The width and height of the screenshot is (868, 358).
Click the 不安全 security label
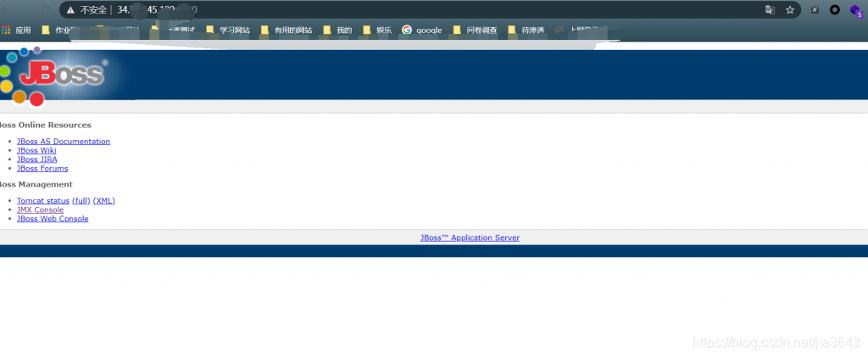[93, 10]
